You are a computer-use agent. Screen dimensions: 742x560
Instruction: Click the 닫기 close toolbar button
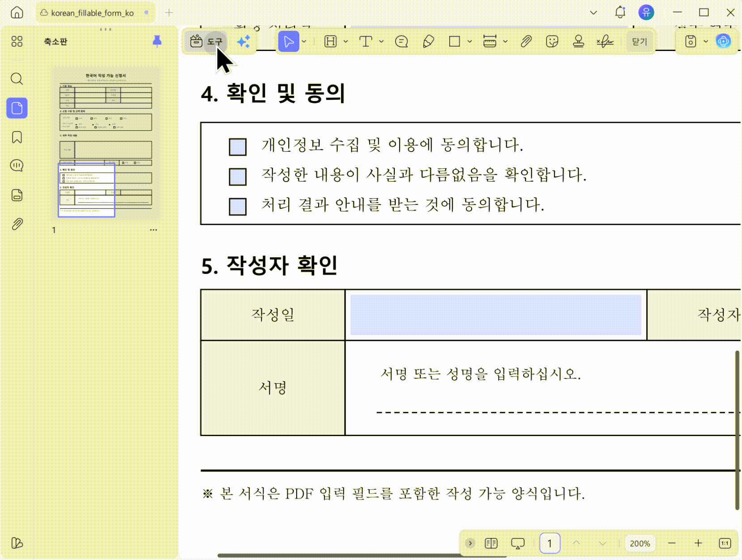[x=640, y=42]
